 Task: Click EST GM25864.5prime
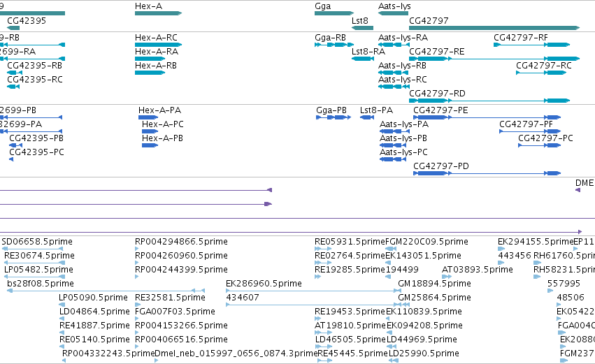[403, 305]
